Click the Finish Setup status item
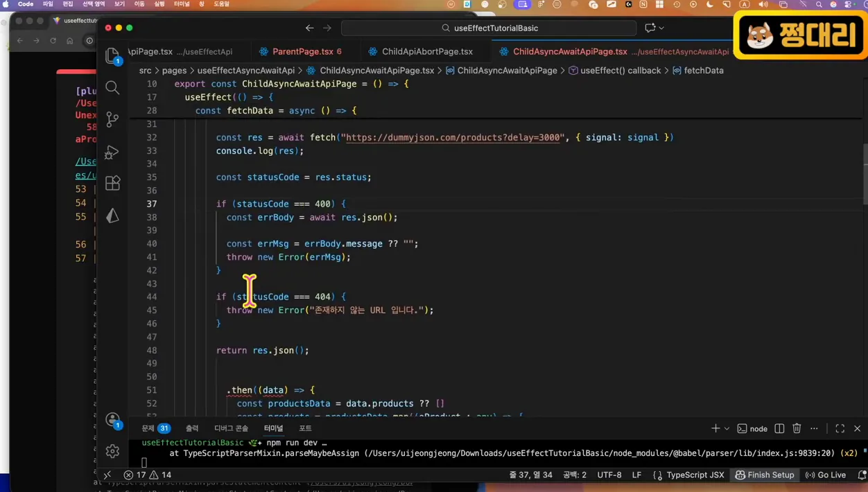Screen dimensions: 868x492 pos(765,475)
